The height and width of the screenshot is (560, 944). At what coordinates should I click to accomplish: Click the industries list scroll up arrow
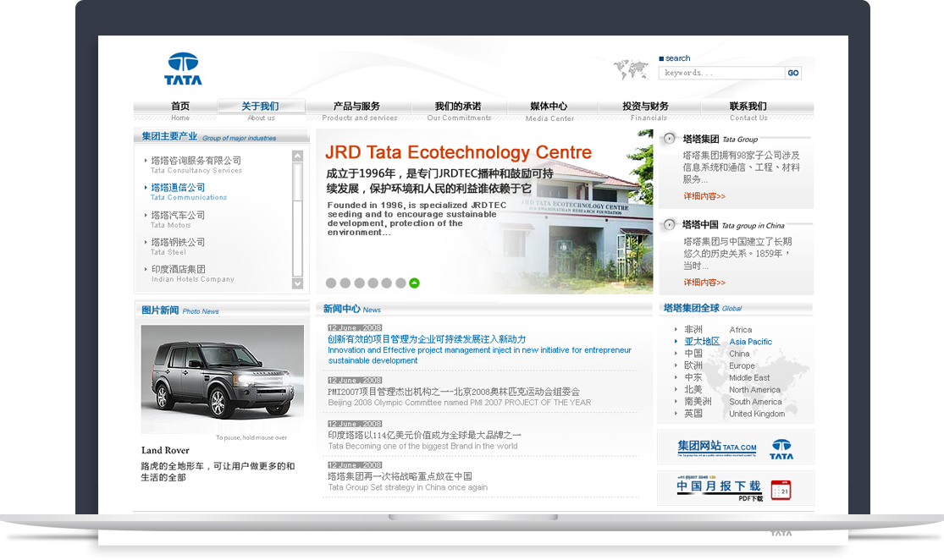coord(297,156)
